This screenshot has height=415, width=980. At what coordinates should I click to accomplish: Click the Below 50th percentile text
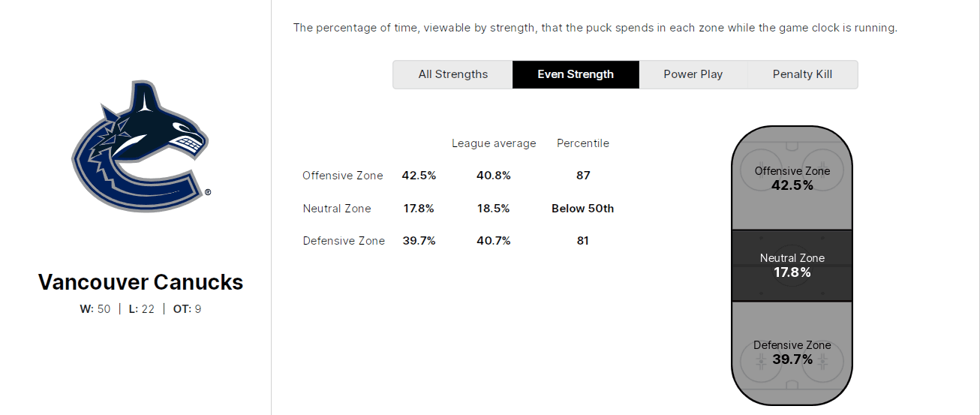tap(583, 209)
